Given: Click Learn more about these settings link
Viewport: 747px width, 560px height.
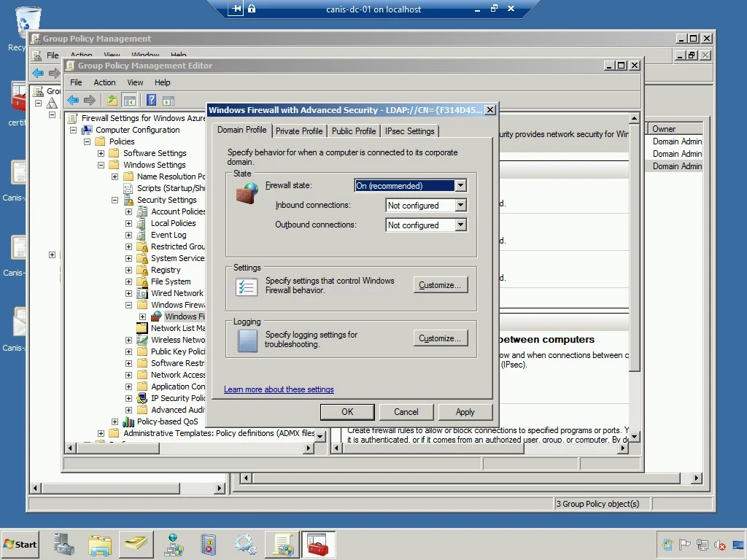Looking at the screenshot, I should click(279, 389).
